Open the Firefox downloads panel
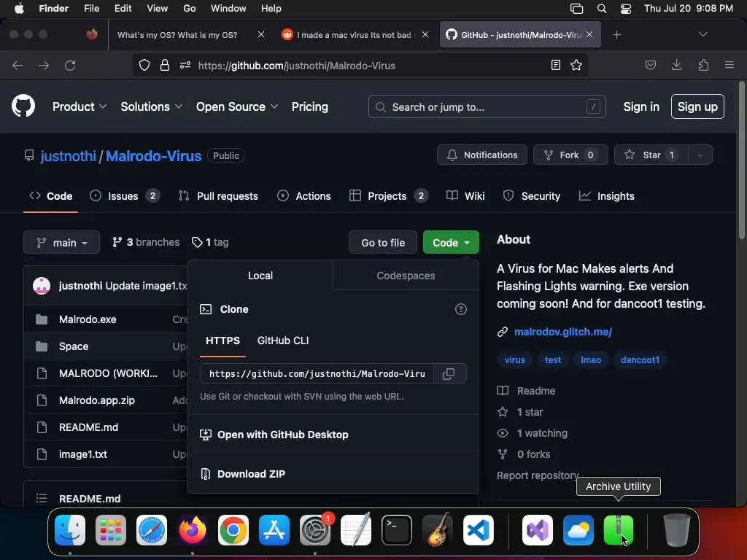 676,65
